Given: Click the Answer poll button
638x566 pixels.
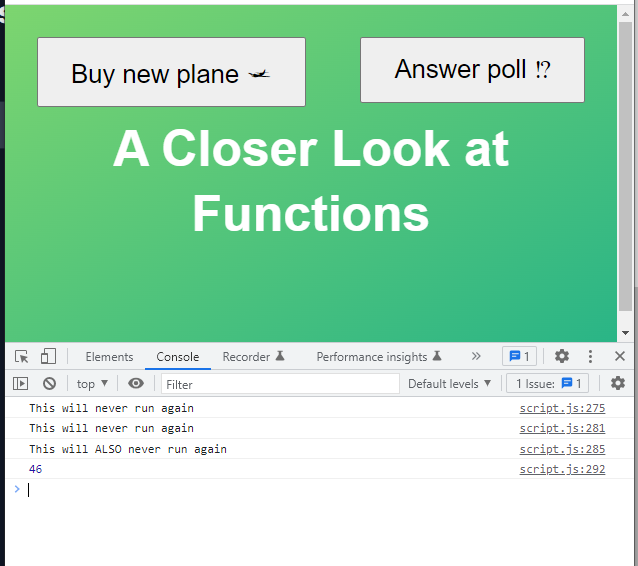Looking at the screenshot, I should (472, 70).
